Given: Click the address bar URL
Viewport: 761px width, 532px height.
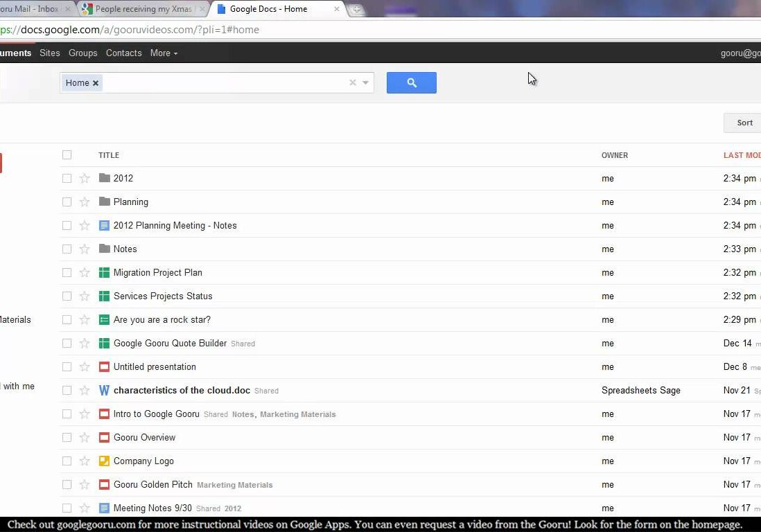Looking at the screenshot, I should 130,30.
